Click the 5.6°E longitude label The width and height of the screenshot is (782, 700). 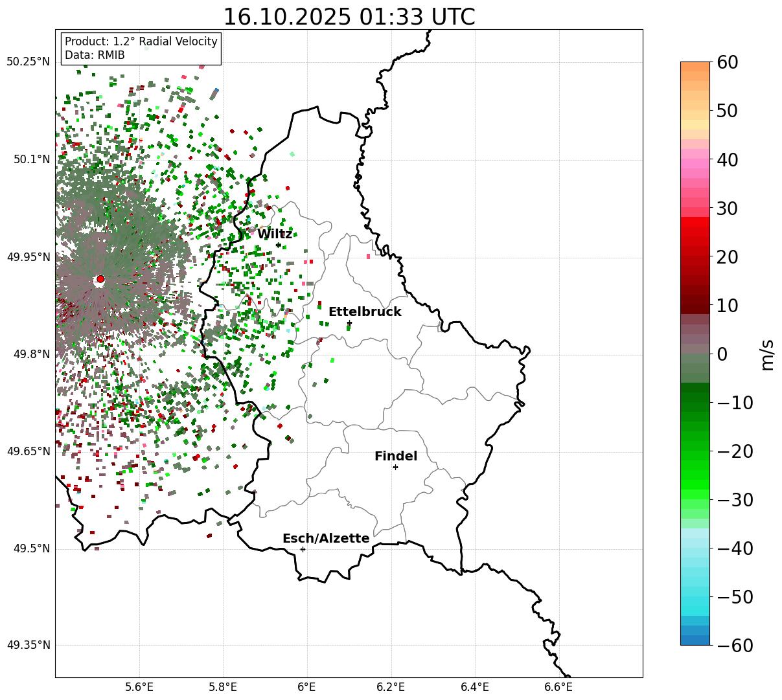(x=139, y=686)
